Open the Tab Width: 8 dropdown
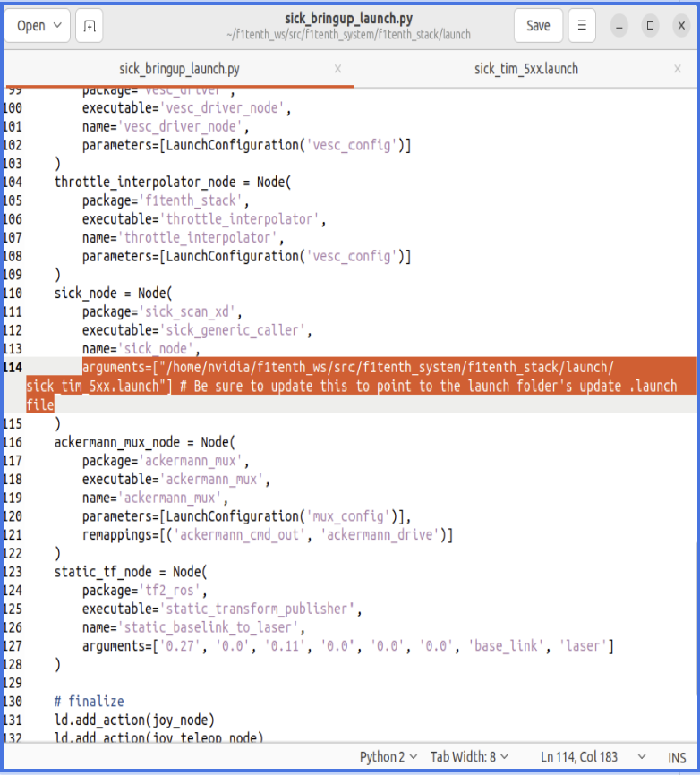Screen dimensions: 700x775 coord(469,757)
